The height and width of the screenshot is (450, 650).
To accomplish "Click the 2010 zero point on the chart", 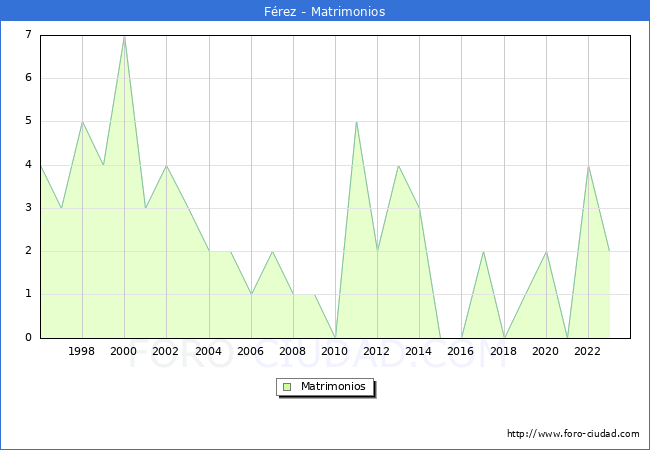I will coord(335,337).
